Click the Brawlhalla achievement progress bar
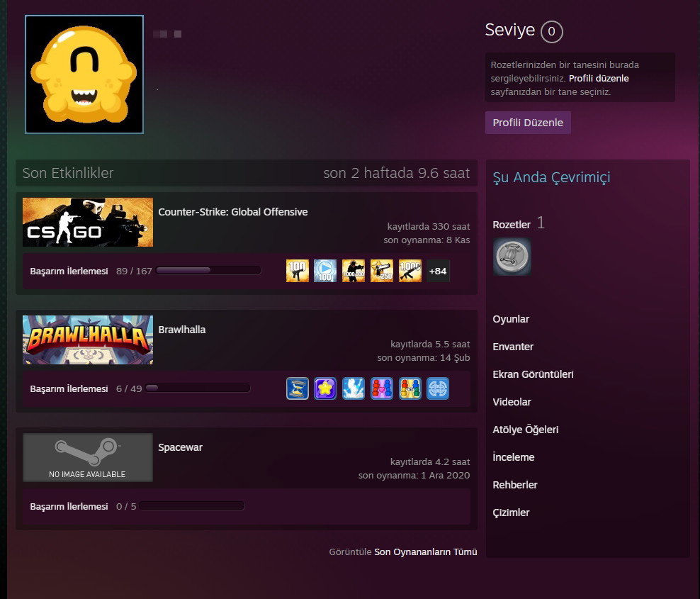 click(198, 388)
